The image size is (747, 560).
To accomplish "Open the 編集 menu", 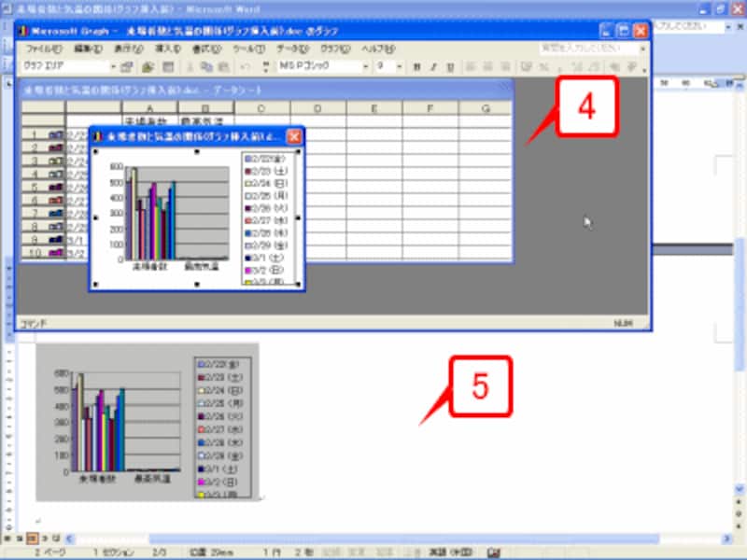I will click(x=88, y=49).
